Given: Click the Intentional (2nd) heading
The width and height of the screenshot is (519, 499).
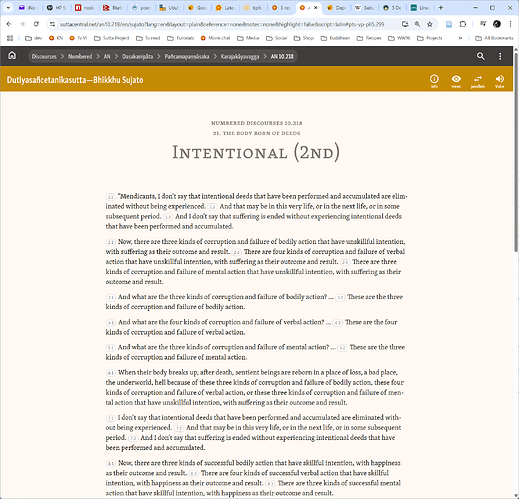Looking at the screenshot, I should [256, 152].
